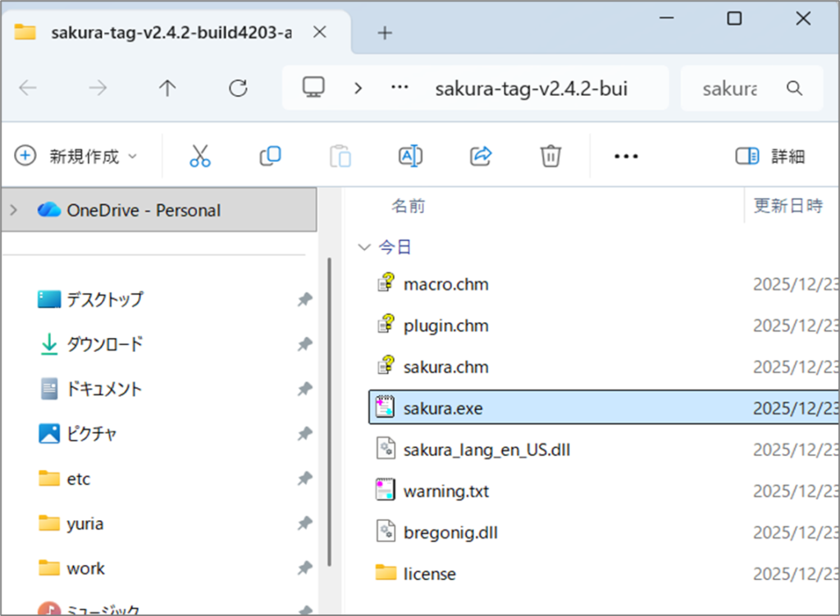Collapse the 今日 file group

pyautogui.click(x=364, y=247)
